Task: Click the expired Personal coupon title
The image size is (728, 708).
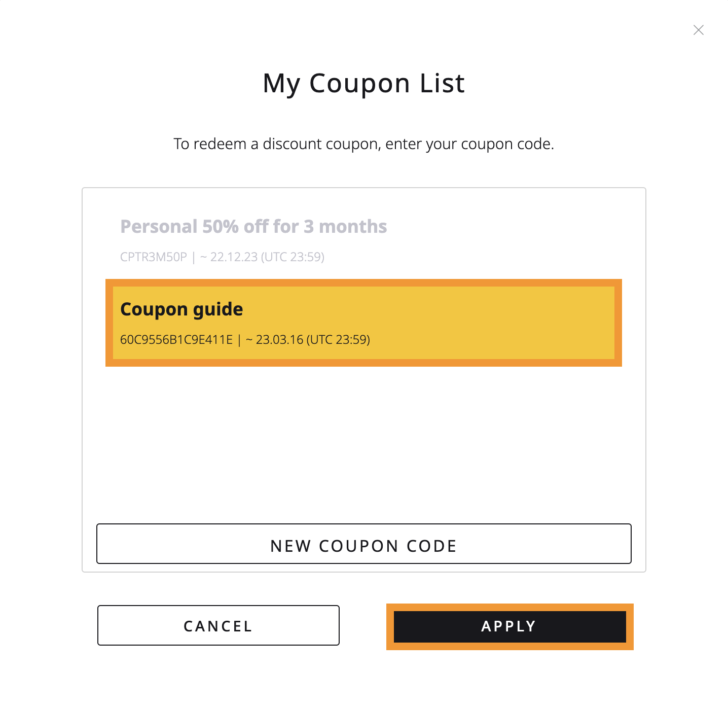Action: (253, 227)
